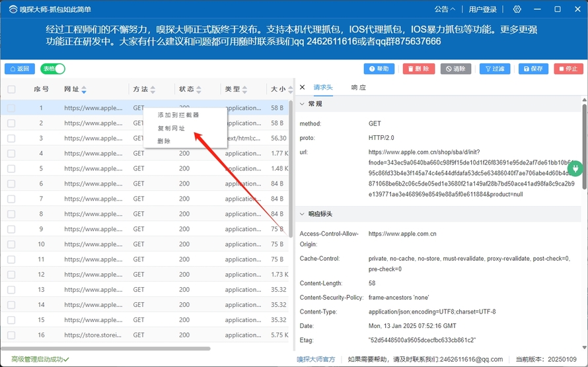The width and height of the screenshot is (588, 367).
Task: Tick the checkbox for row 5
Action: (11, 168)
